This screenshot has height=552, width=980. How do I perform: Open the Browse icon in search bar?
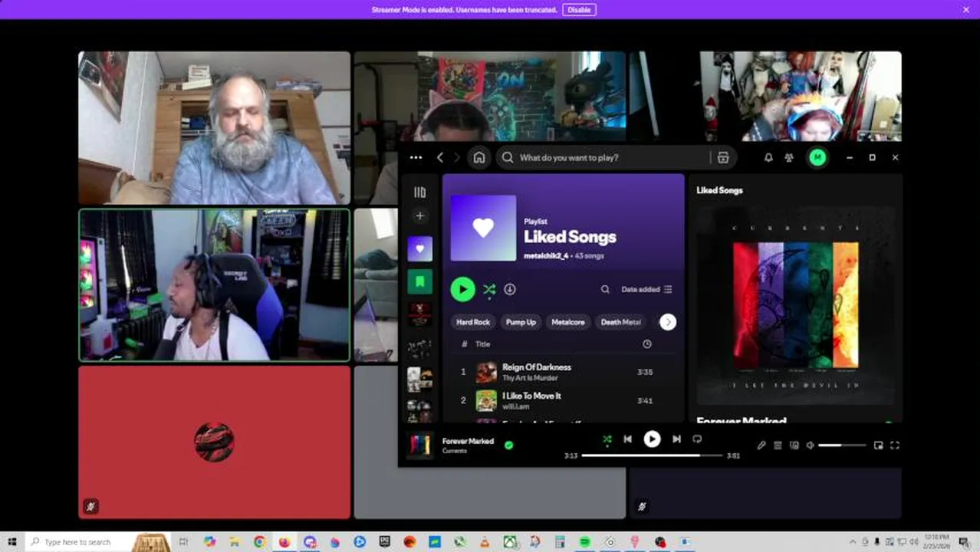[x=723, y=157]
